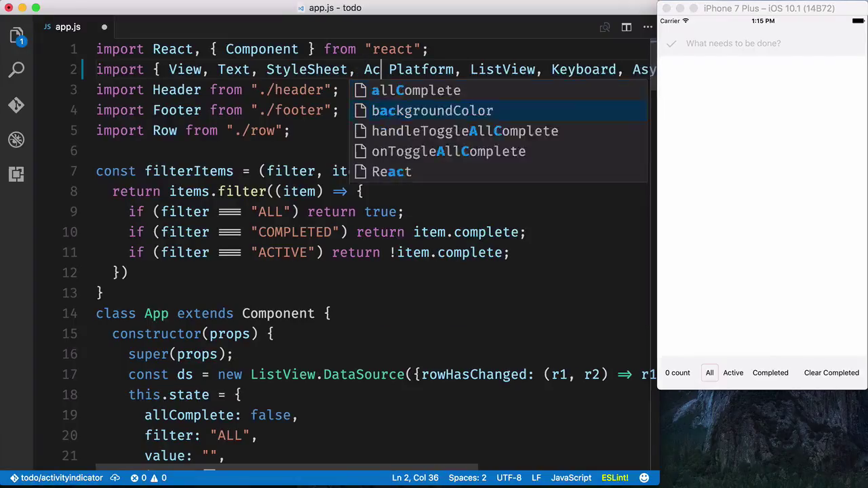This screenshot has width=868, height=488.
Task: Select the onToggleAllComplete autocomplete suggestion
Action: [498, 151]
